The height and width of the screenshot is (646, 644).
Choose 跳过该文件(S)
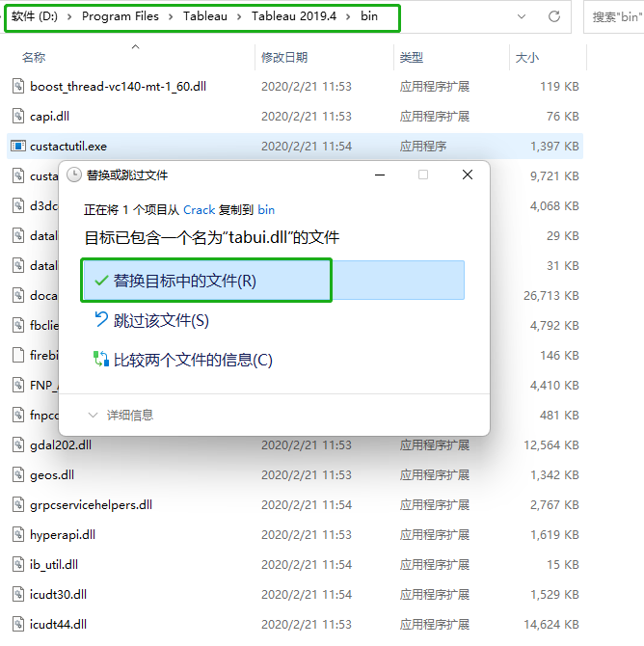(161, 320)
